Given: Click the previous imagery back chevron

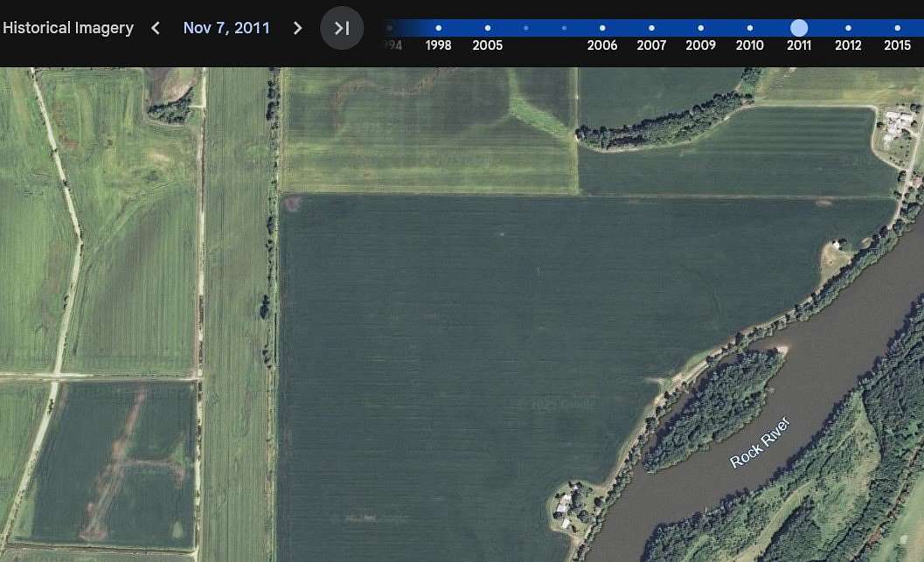Looking at the screenshot, I should [x=155, y=28].
